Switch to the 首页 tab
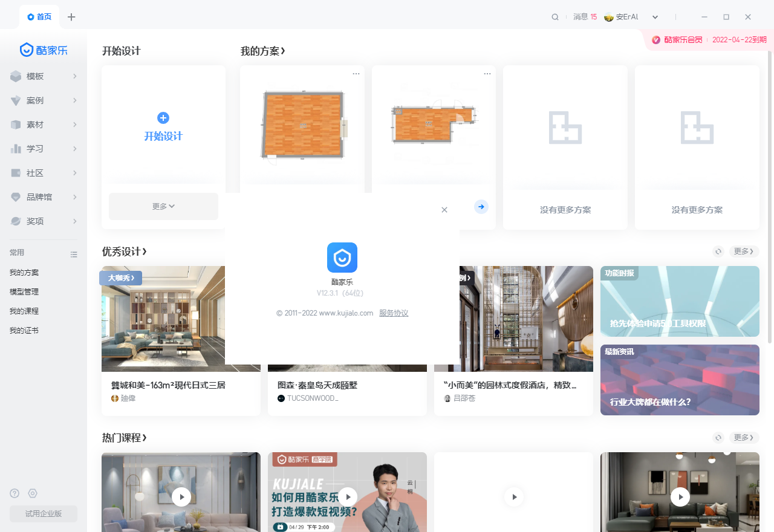The width and height of the screenshot is (774, 532). click(x=39, y=17)
